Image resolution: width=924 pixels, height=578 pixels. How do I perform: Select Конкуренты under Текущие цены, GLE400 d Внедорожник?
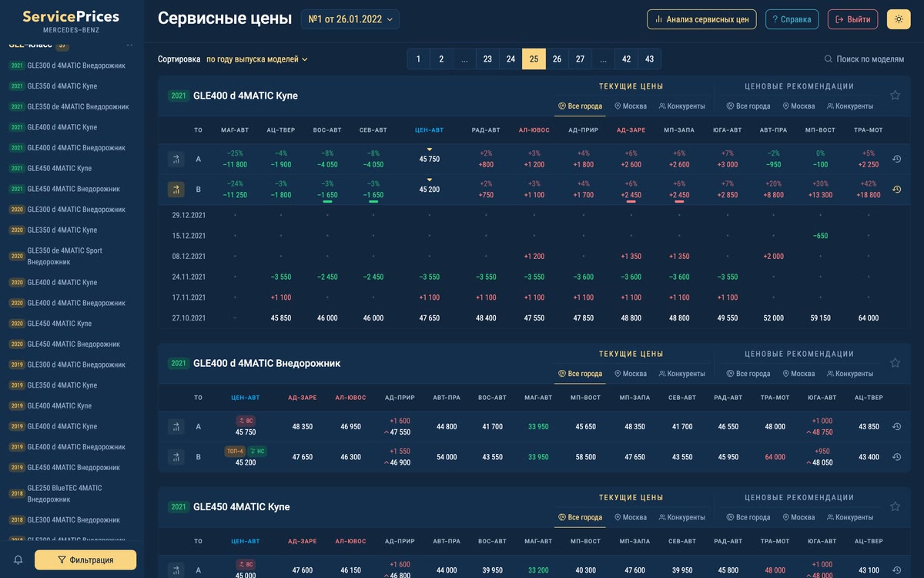click(x=681, y=374)
